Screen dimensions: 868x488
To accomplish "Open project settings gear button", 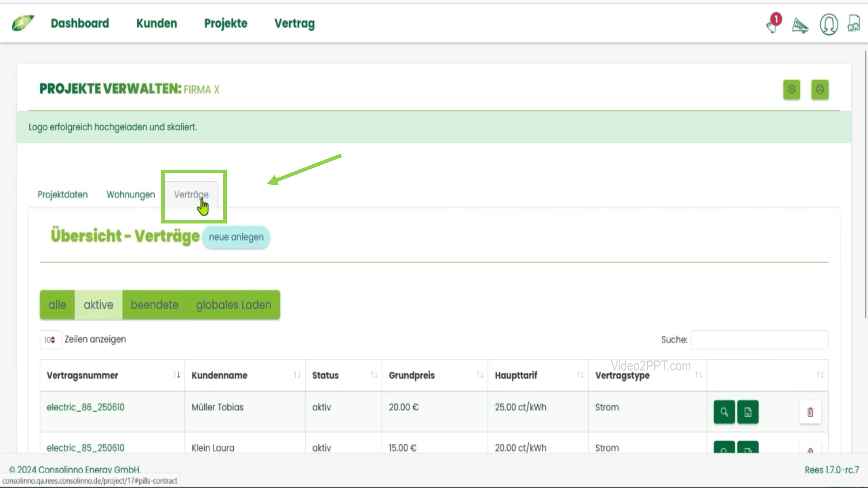I will tap(791, 90).
